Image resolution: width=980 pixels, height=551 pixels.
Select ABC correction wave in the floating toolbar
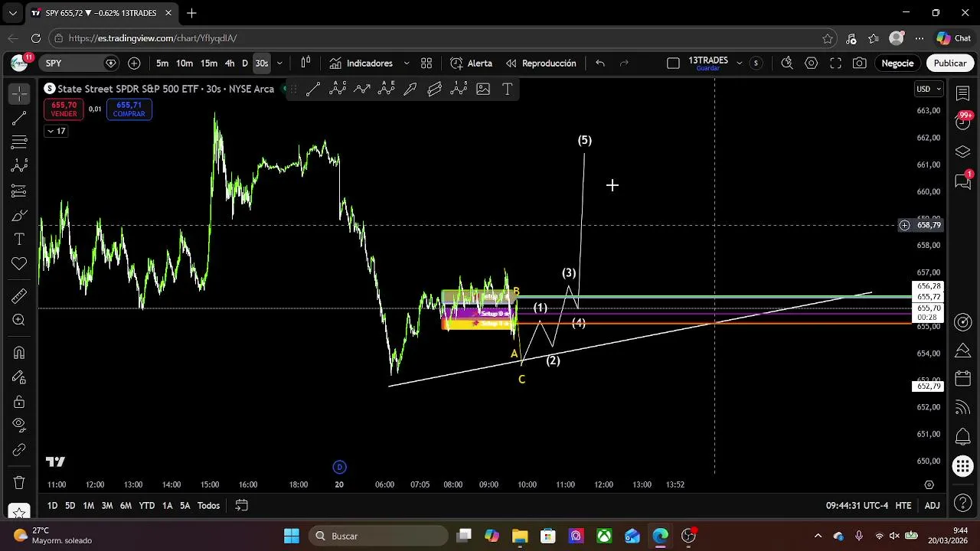click(x=338, y=90)
